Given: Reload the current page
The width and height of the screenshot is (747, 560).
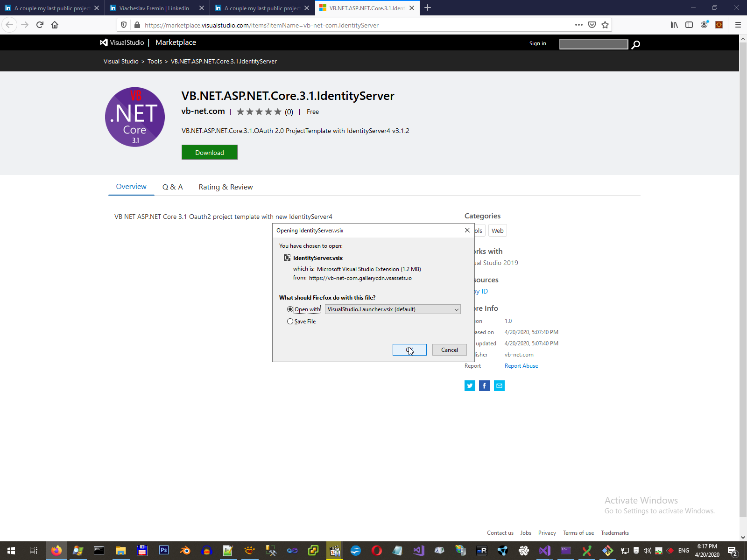Looking at the screenshot, I should click(40, 25).
